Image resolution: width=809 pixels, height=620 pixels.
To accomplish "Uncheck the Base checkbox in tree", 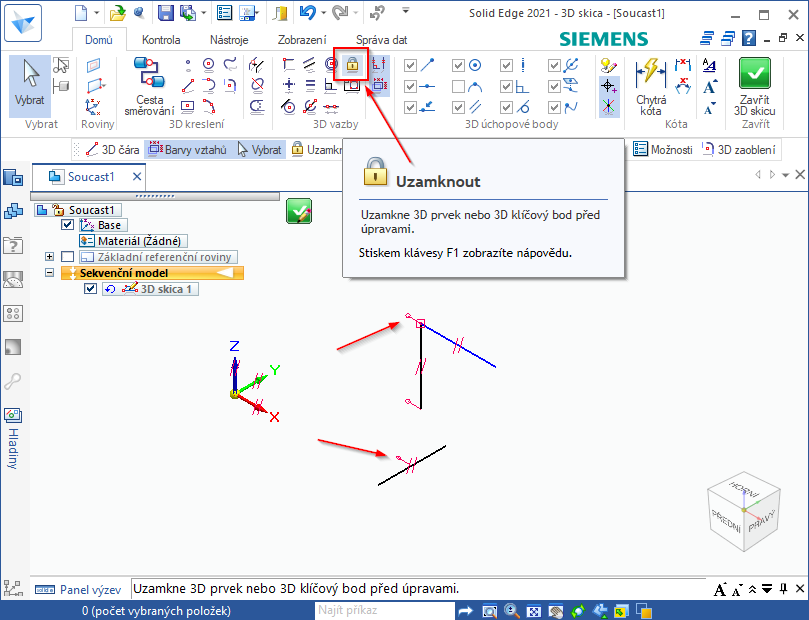I will pyautogui.click(x=68, y=226).
